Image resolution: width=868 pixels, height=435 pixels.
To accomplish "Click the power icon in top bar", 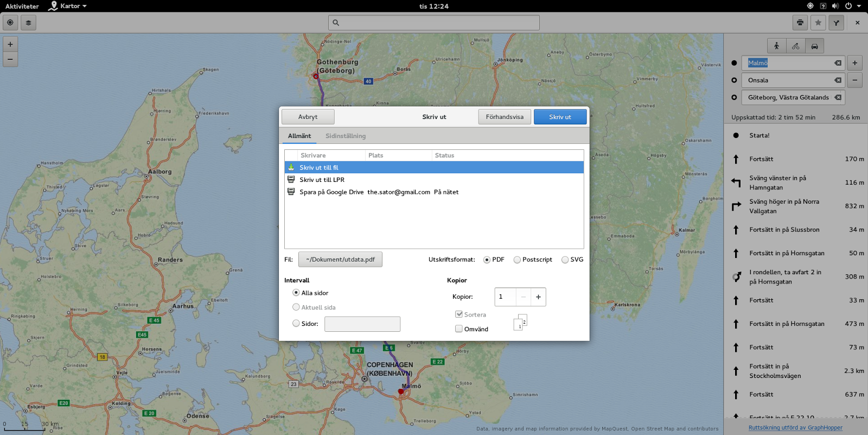I will 848,6.
